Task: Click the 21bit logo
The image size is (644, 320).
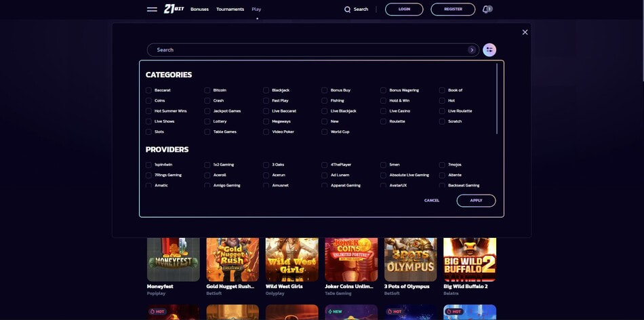Action: point(174,9)
